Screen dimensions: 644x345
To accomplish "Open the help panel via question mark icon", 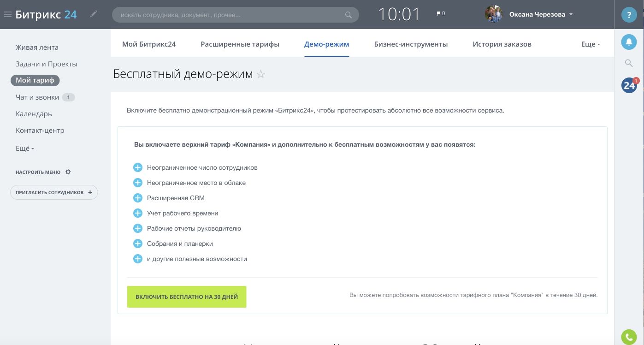I will click(629, 14).
